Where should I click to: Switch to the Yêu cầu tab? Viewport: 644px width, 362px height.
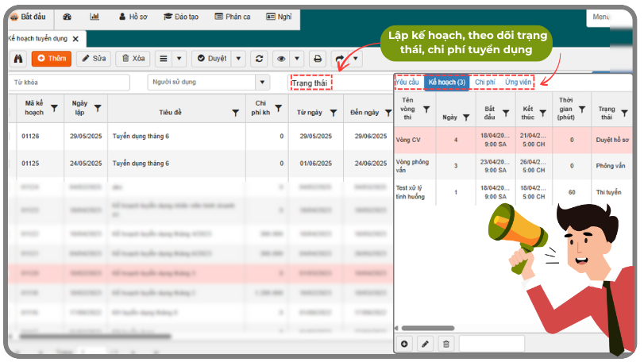(x=407, y=82)
